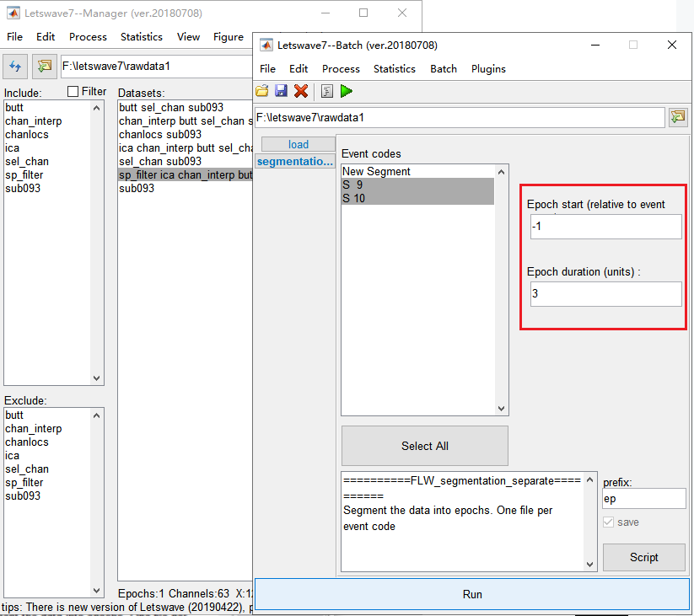Select dataset sel_chan sub093
This screenshot has width=694, height=616.
coord(186,162)
